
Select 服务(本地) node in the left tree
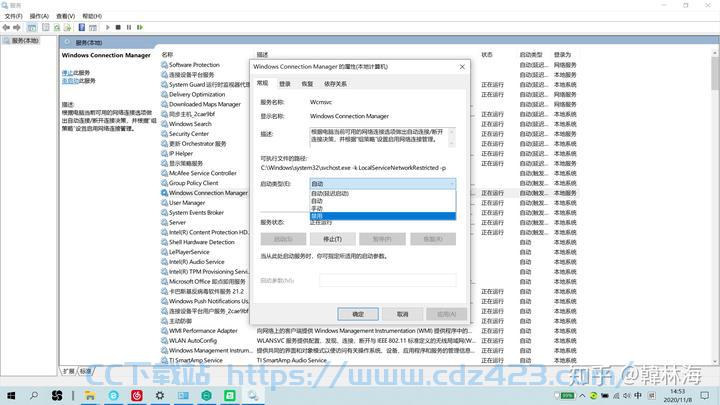25,41
